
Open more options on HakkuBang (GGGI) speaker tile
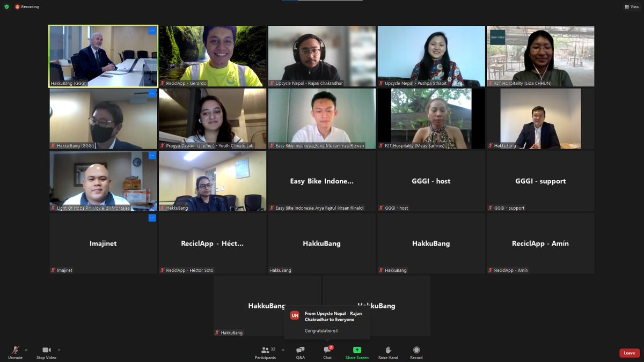tap(152, 31)
